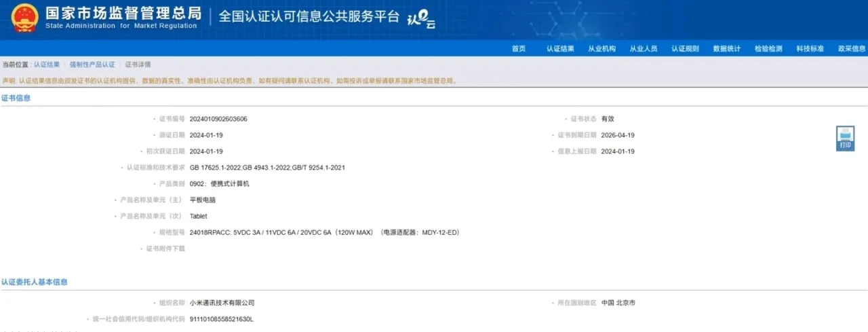Go to 从业人员 in navigation bar
The height and width of the screenshot is (332, 868).
tap(644, 49)
